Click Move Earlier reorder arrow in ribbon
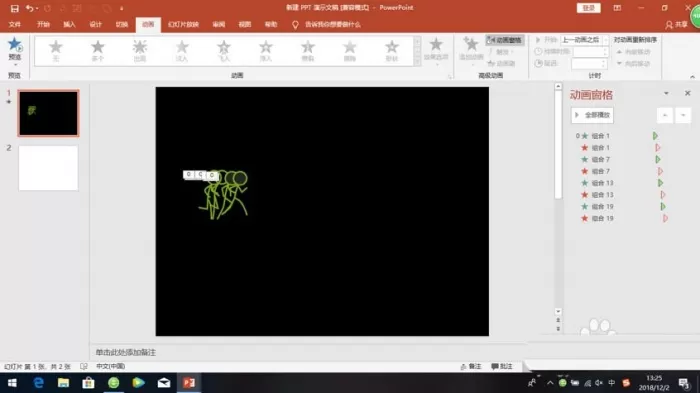This screenshot has width=700, height=393. click(633, 52)
